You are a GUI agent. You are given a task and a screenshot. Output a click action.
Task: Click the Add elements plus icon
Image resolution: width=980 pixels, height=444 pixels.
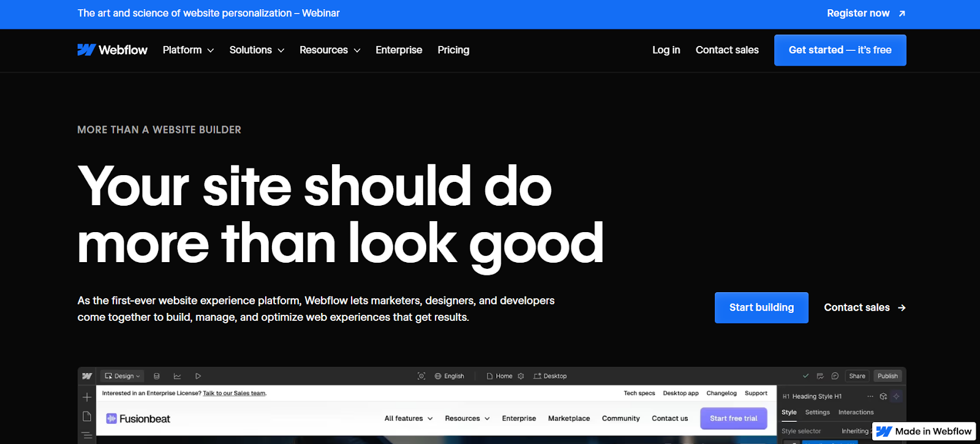coord(87,397)
